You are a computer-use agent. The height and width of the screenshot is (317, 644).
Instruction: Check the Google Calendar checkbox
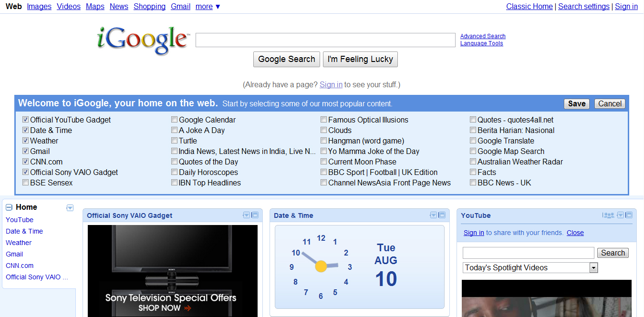coord(175,120)
